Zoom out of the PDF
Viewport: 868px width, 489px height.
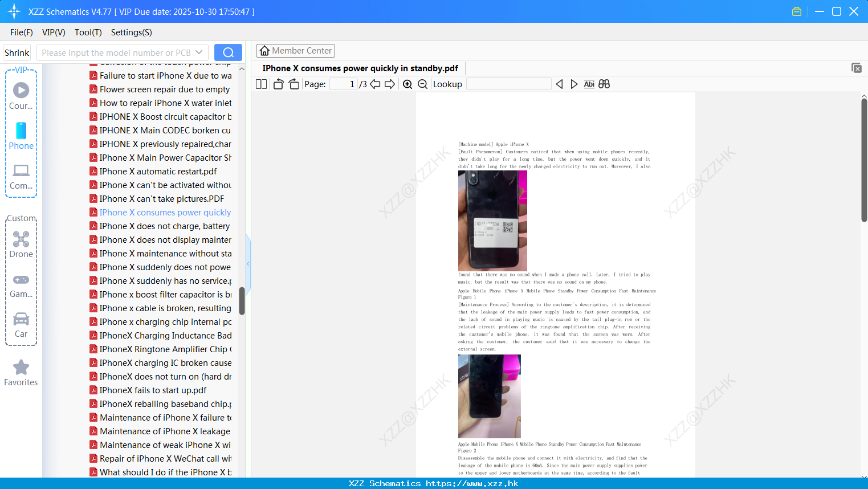point(422,84)
